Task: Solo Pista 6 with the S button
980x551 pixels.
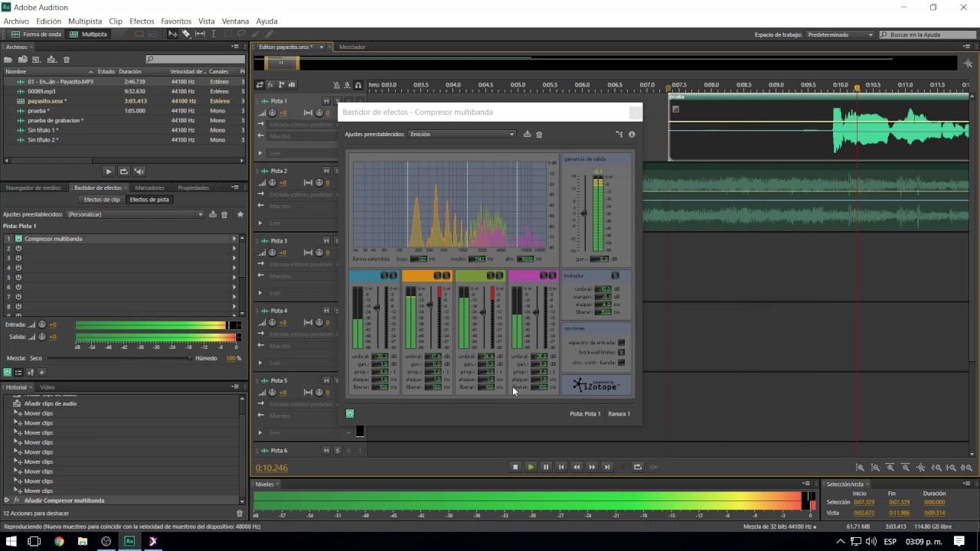Action: coord(337,451)
